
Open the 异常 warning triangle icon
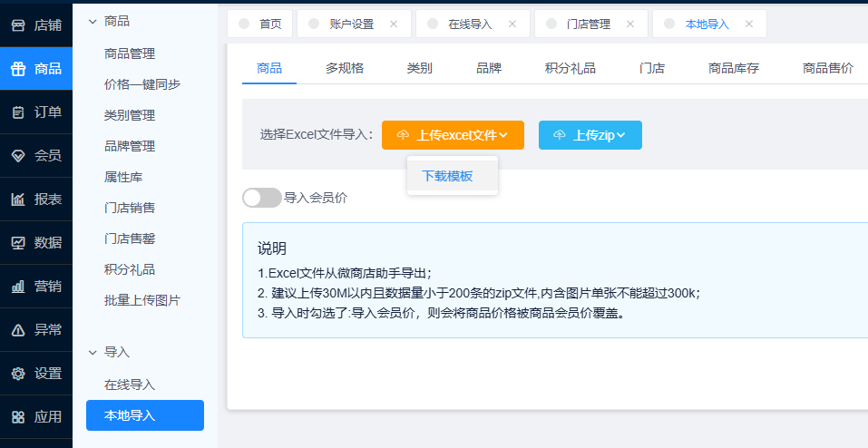click(18, 330)
